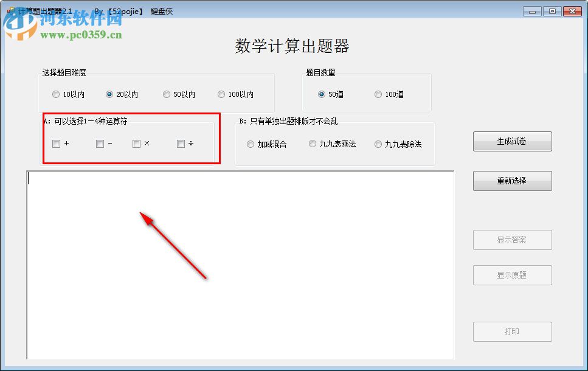The height and width of the screenshot is (371, 588).
Task: Click the 生成试卷 button
Action: pyautogui.click(x=512, y=141)
